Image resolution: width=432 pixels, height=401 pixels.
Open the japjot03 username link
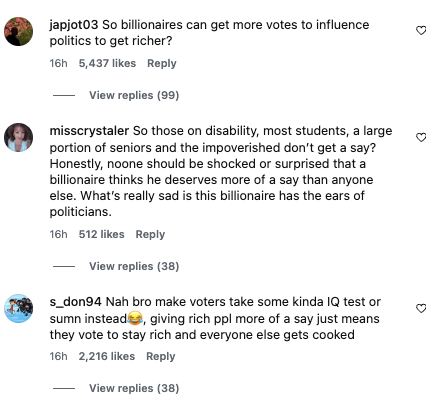point(74,25)
